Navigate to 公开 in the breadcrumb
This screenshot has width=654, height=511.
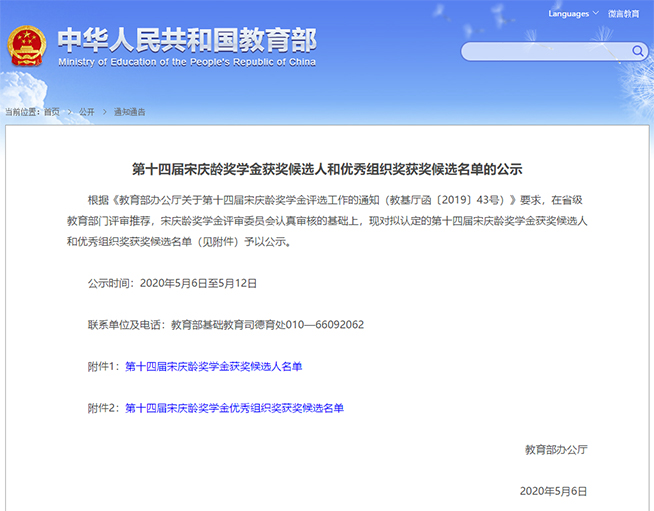tap(86, 112)
